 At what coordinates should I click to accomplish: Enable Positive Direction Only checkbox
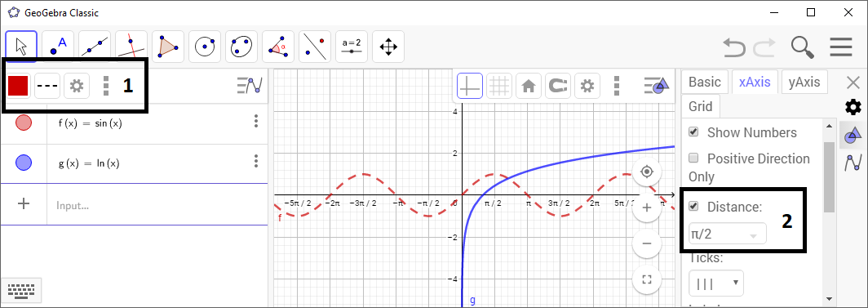click(693, 158)
